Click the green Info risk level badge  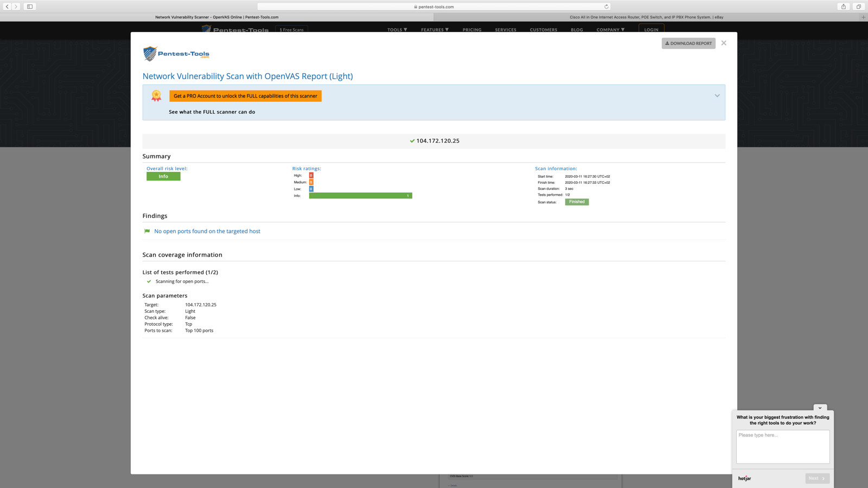click(x=163, y=176)
